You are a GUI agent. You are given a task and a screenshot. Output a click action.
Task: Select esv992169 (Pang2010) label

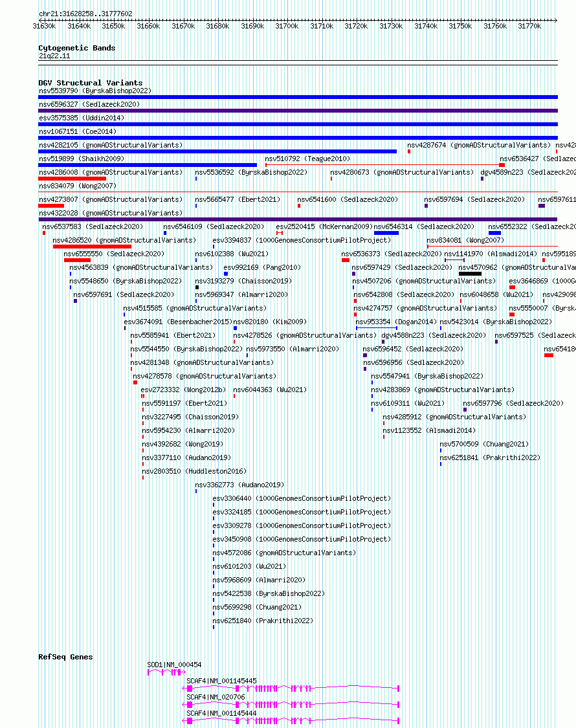(263, 267)
